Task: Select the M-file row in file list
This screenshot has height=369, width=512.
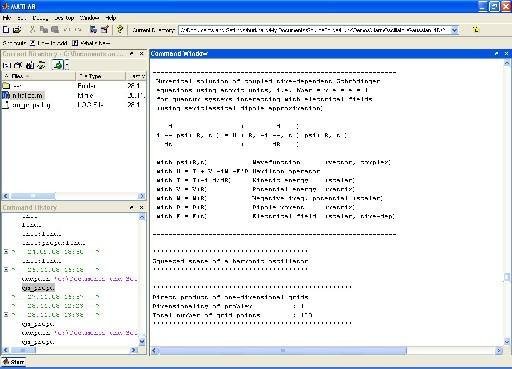Action: point(74,95)
